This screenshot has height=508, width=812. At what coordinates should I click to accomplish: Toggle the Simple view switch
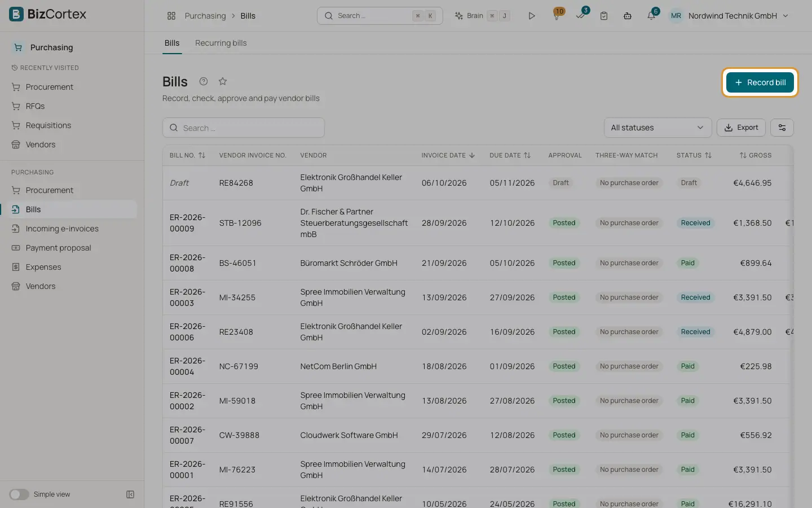(x=19, y=494)
